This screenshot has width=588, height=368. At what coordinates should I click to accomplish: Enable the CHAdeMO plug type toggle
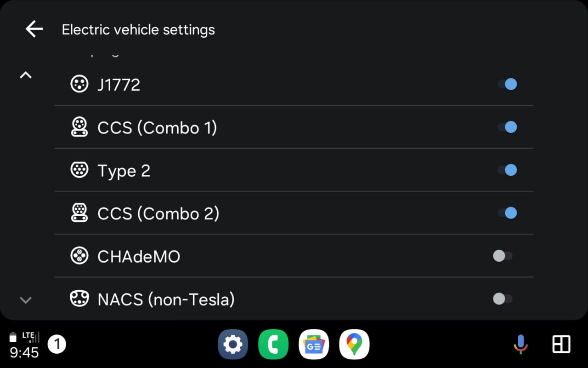[503, 256]
